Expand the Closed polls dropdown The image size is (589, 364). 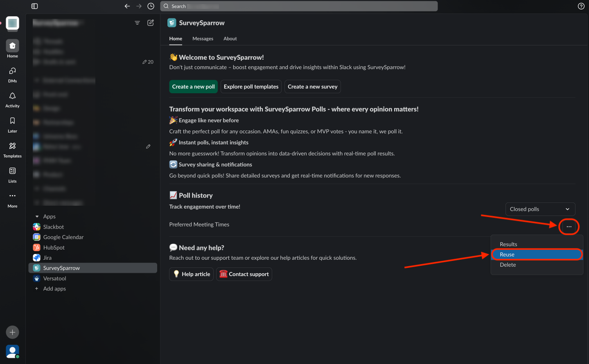coord(540,209)
